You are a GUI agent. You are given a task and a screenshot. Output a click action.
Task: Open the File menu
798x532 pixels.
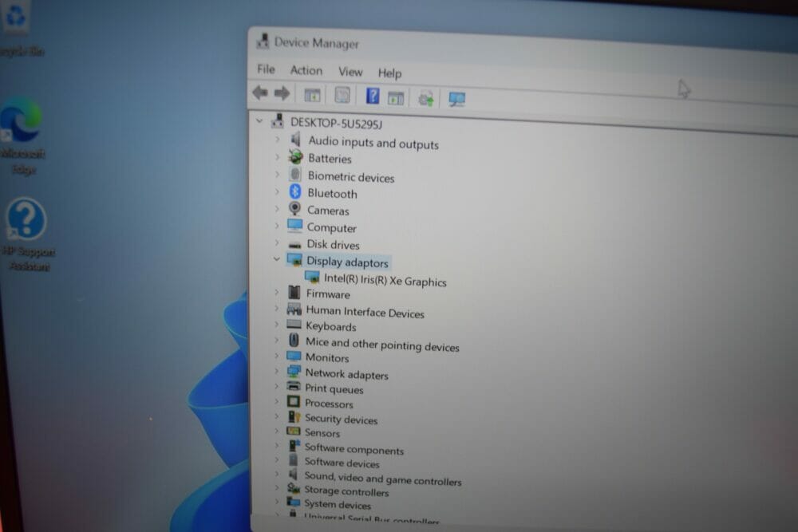(x=266, y=69)
